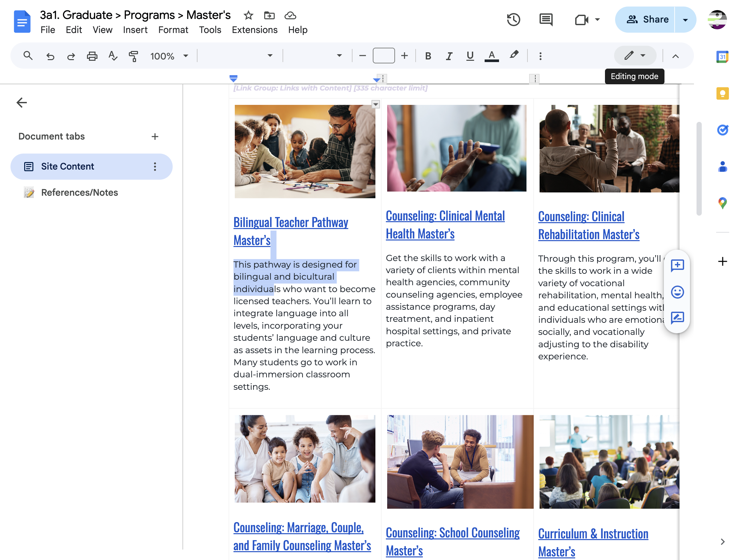Open the File menu
This screenshot has height=560, width=741.
[47, 30]
